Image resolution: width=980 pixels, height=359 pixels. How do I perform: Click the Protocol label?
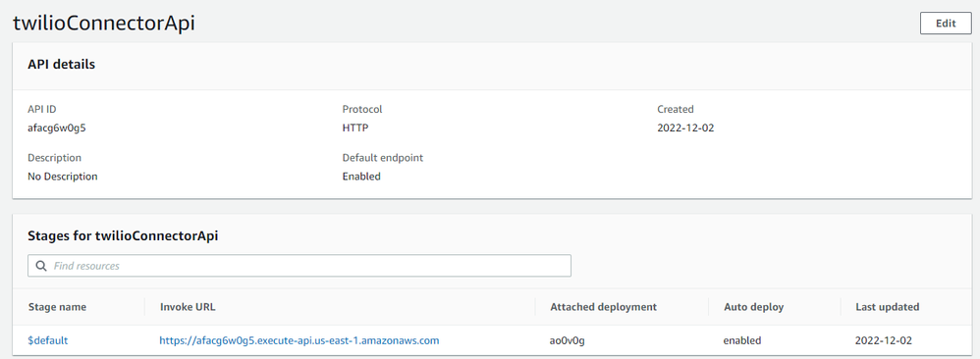click(x=362, y=109)
